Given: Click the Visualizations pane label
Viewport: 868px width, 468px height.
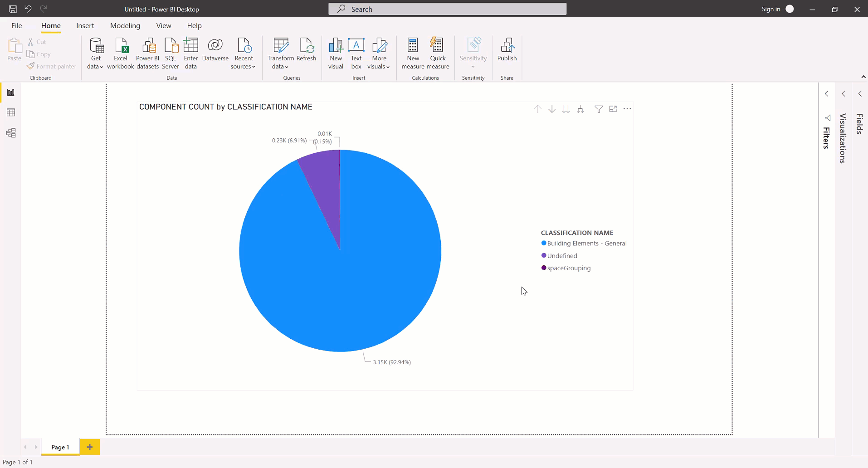Looking at the screenshot, I should (843, 138).
